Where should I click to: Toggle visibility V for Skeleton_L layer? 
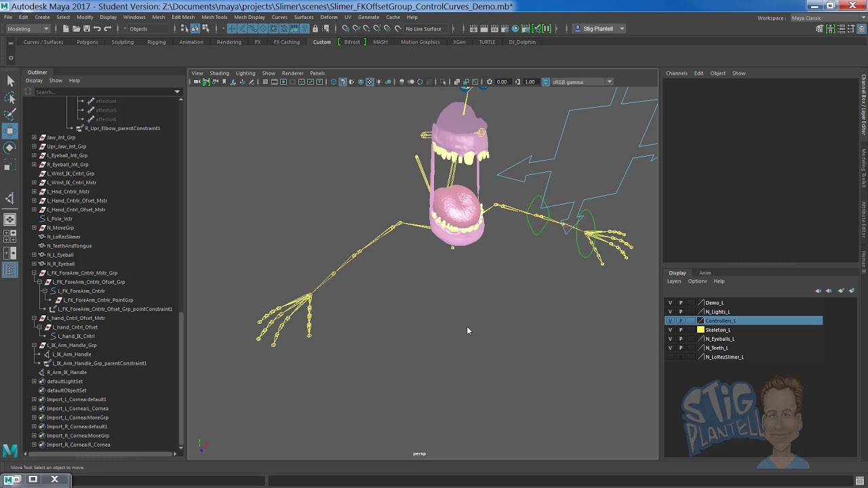click(x=670, y=330)
